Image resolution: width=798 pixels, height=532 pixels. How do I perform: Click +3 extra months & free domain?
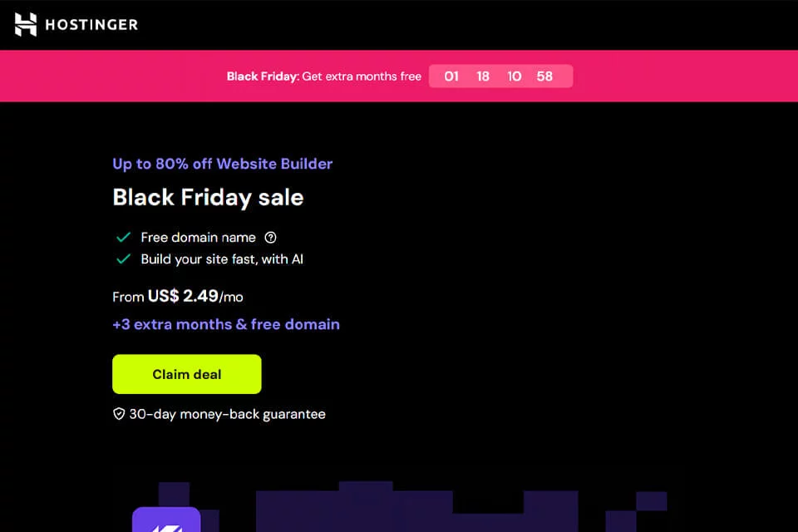[x=226, y=324]
